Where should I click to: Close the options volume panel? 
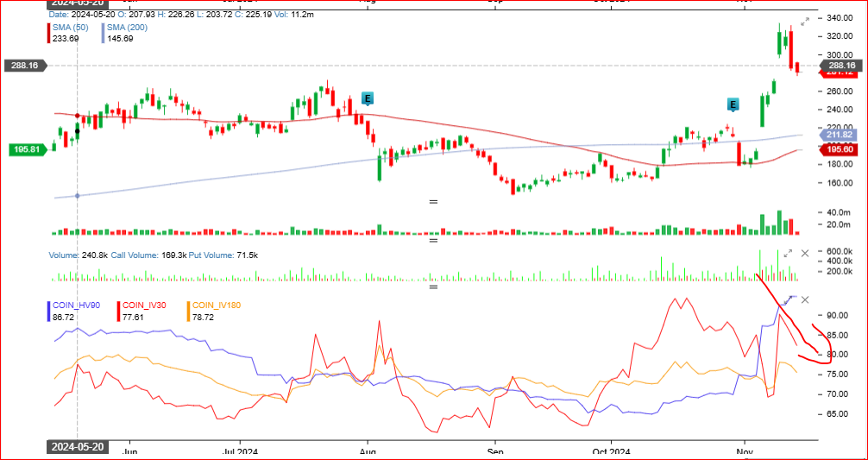pyautogui.click(x=805, y=253)
